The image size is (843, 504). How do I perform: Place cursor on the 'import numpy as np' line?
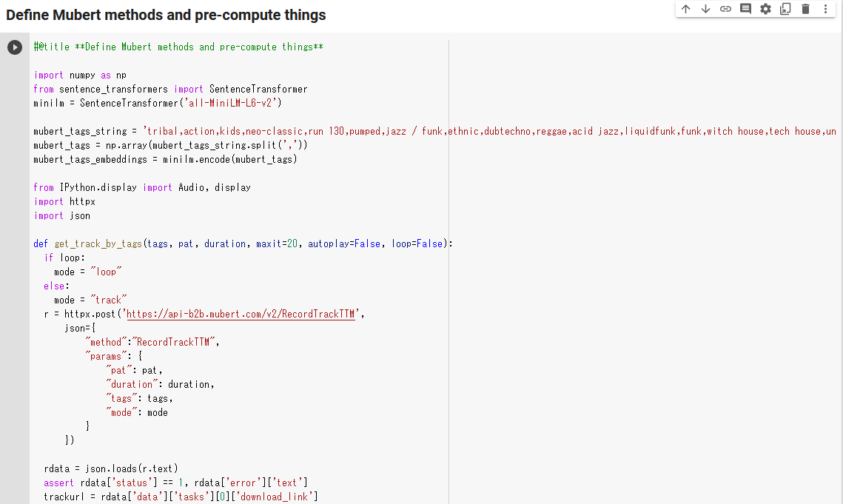pos(80,75)
